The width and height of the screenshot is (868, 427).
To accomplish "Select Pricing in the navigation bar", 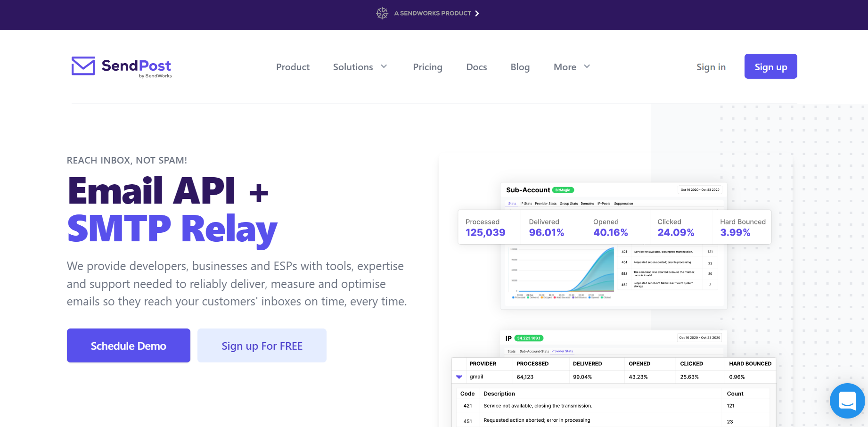I will point(427,67).
